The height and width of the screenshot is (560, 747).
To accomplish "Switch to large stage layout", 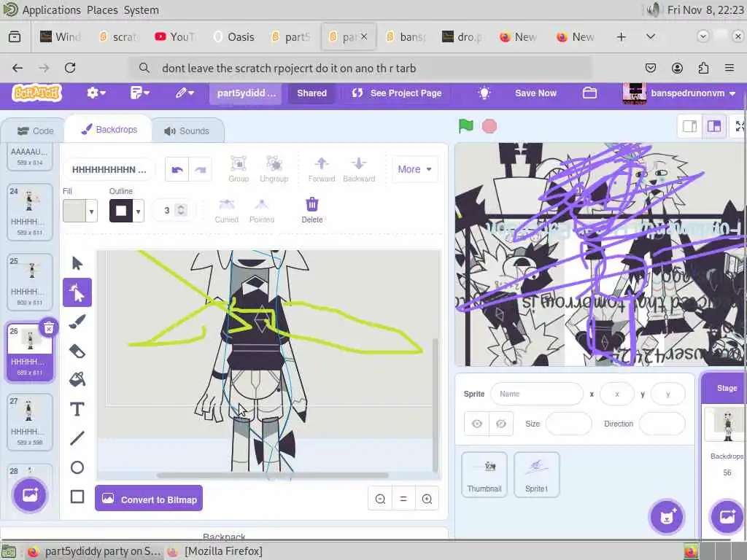I will coord(714,126).
